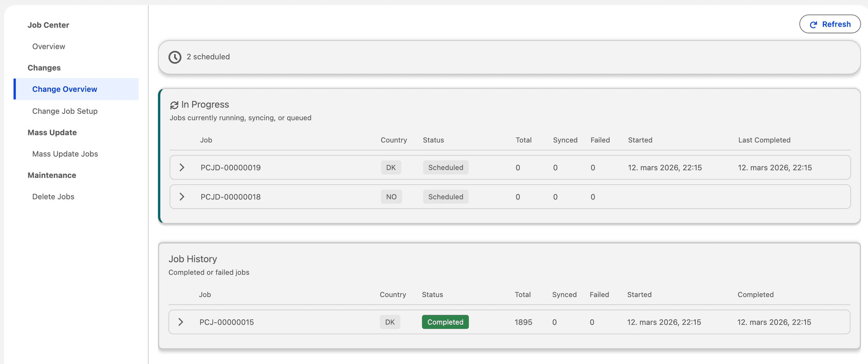Image resolution: width=868 pixels, height=364 pixels.
Task: Click the NO country badge
Action: tap(391, 197)
